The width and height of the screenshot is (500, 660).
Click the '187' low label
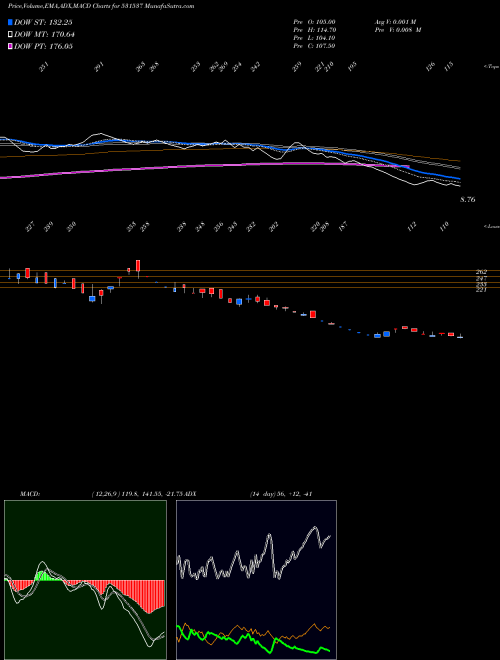pyautogui.click(x=344, y=226)
